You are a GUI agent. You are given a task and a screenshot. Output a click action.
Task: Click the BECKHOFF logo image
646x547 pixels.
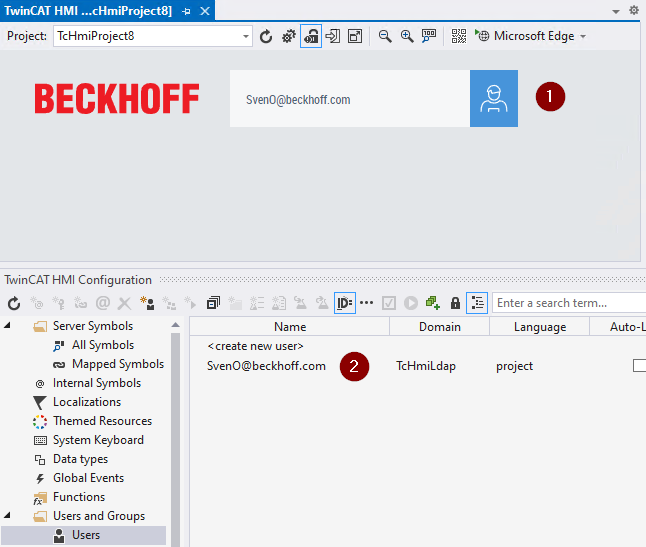pyautogui.click(x=117, y=98)
